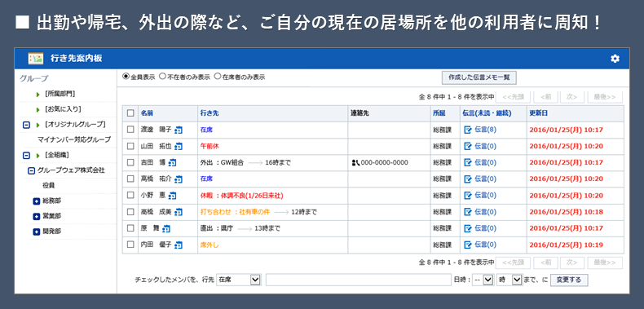Click message memo icon in 高橋 成美 row
This screenshot has width=644, height=309.
467,212
